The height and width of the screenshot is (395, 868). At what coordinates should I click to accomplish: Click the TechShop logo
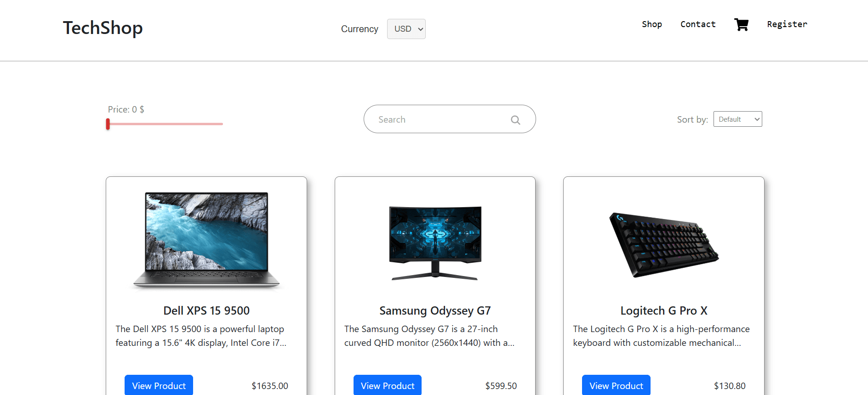click(103, 28)
